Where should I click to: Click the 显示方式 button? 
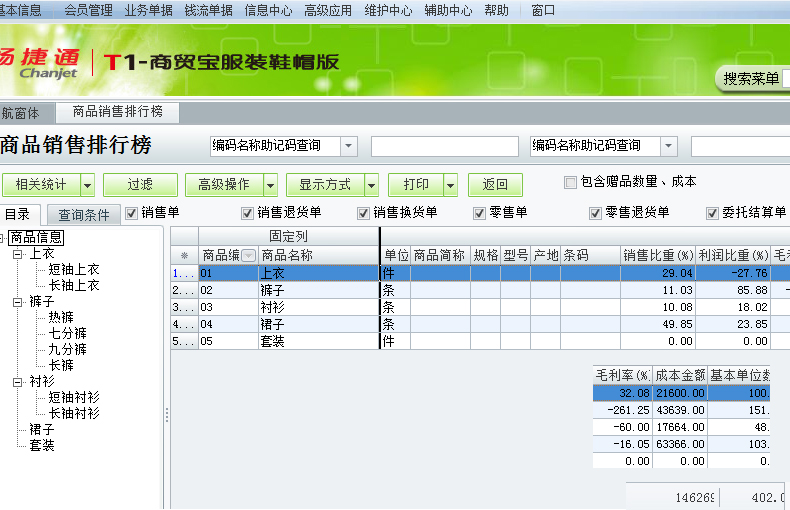(325, 185)
